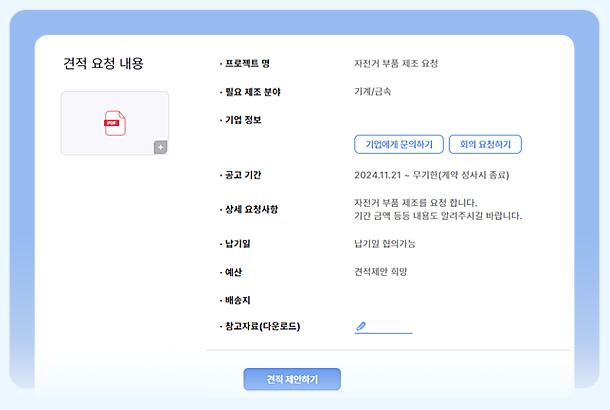Screen dimensions: 610x410
Task: Submit with the 견적 제안하기 button
Action: point(292,380)
